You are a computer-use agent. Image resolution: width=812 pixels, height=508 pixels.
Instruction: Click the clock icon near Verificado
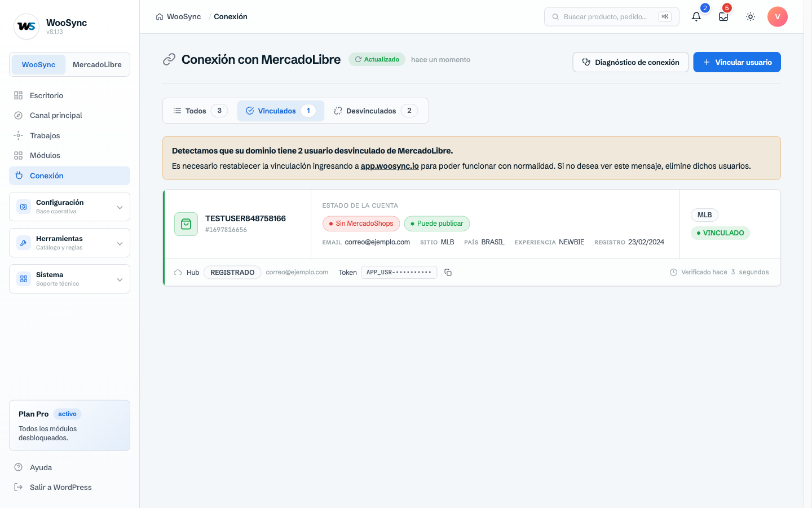tap(673, 273)
